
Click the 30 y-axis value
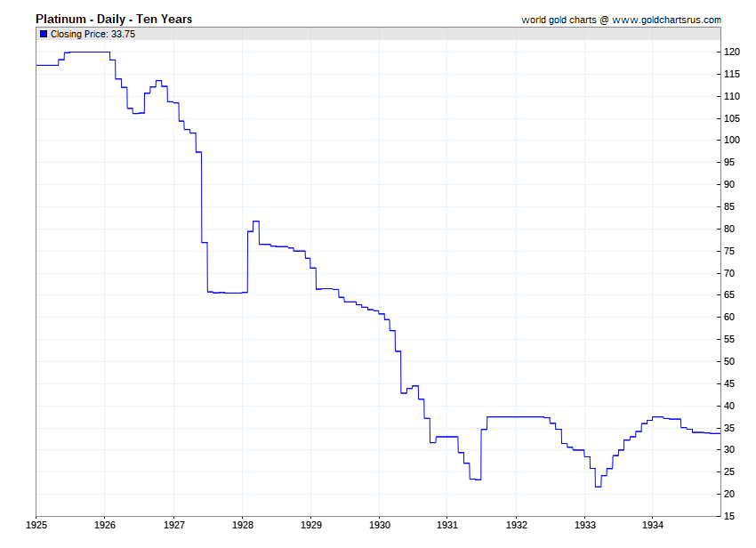pyautogui.click(x=729, y=449)
